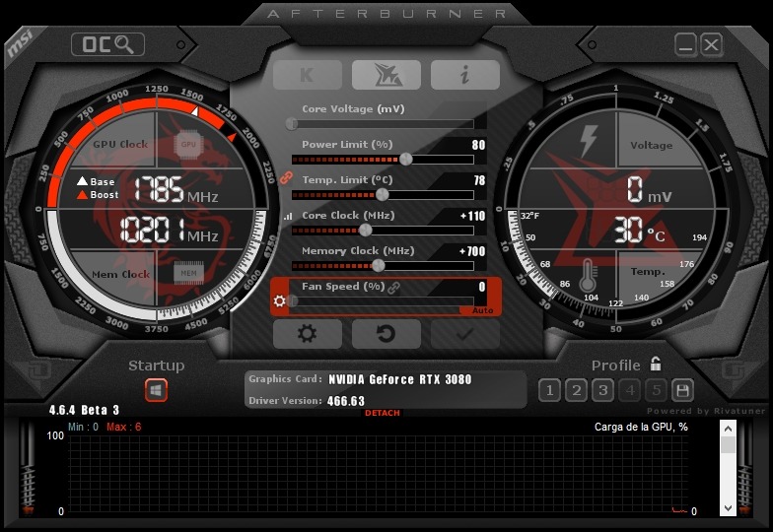
Task: Open settings with the gear button
Action: tap(308, 334)
